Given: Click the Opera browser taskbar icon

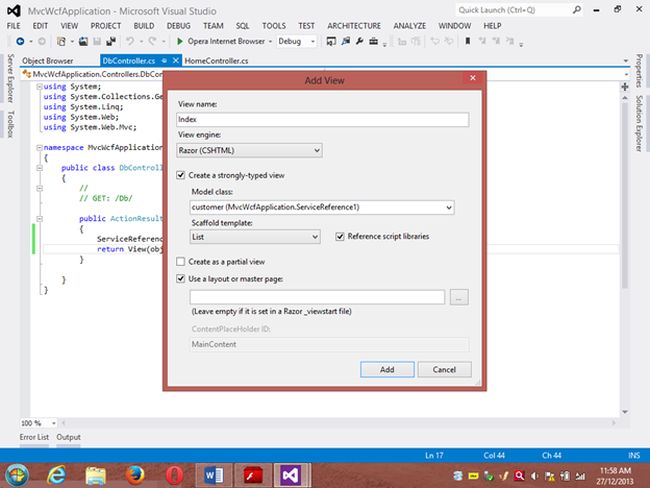Looking at the screenshot, I should pos(173,471).
